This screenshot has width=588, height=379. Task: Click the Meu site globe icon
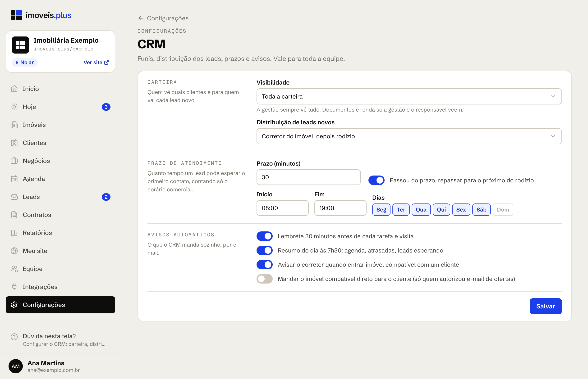tap(14, 251)
